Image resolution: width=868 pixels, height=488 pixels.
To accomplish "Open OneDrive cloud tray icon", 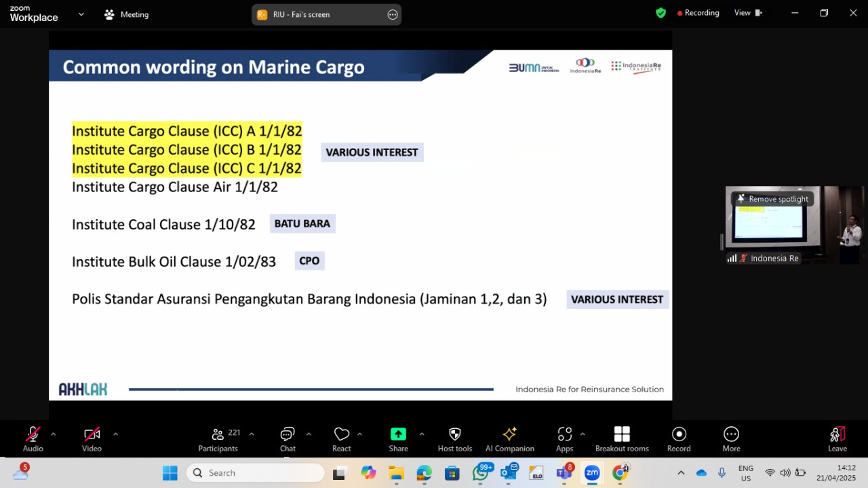I will (x=701, y=473).
